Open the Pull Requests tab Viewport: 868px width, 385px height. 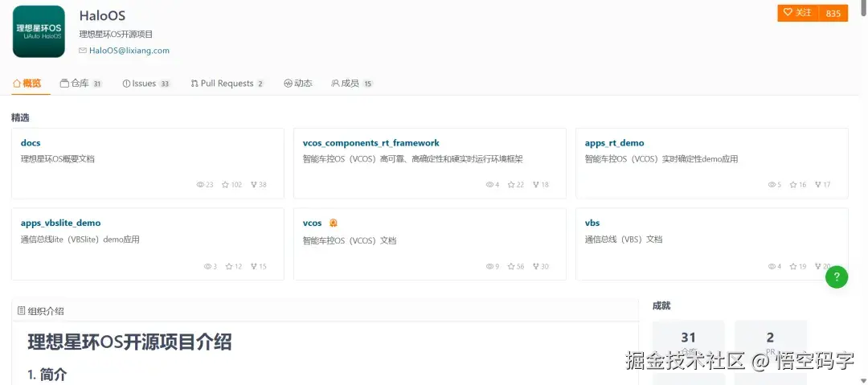point(227,84)
